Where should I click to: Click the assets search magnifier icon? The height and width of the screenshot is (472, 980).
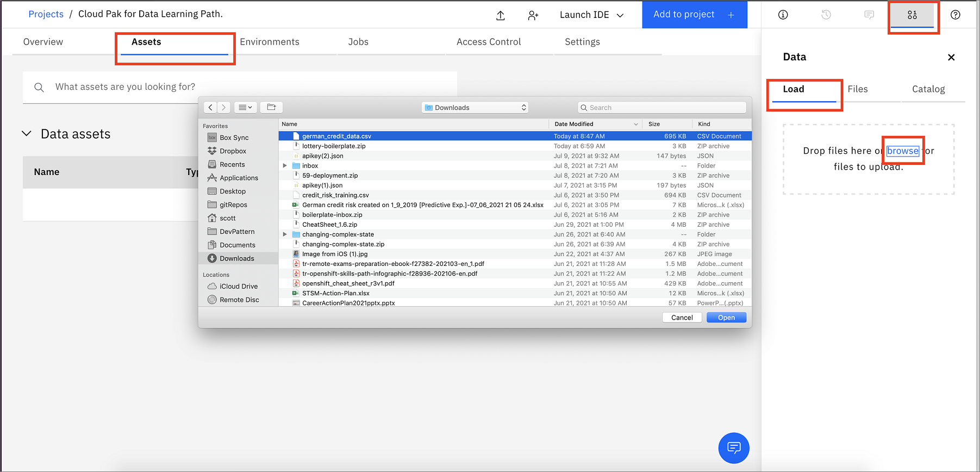coord(39,87)
